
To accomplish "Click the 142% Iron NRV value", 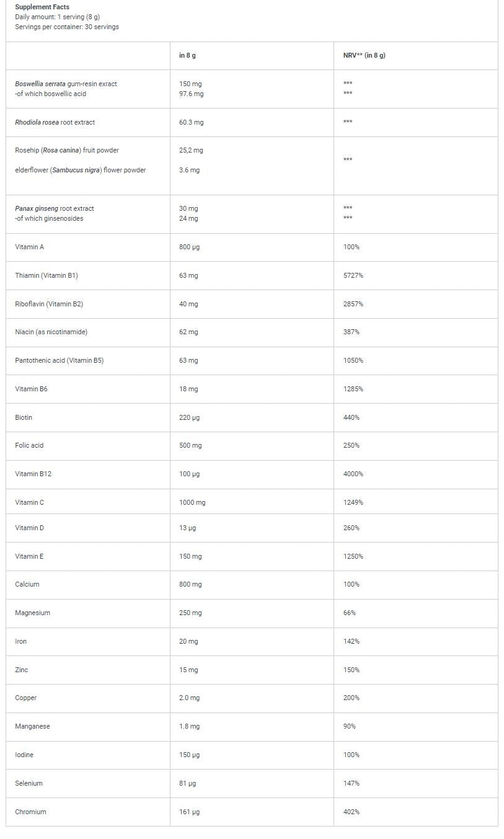I will pos(351,641).
